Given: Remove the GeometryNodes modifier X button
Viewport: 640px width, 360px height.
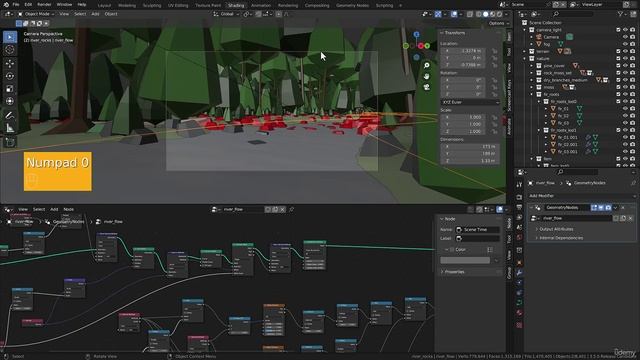Looking at the screenshot, I should click(623, 208).
